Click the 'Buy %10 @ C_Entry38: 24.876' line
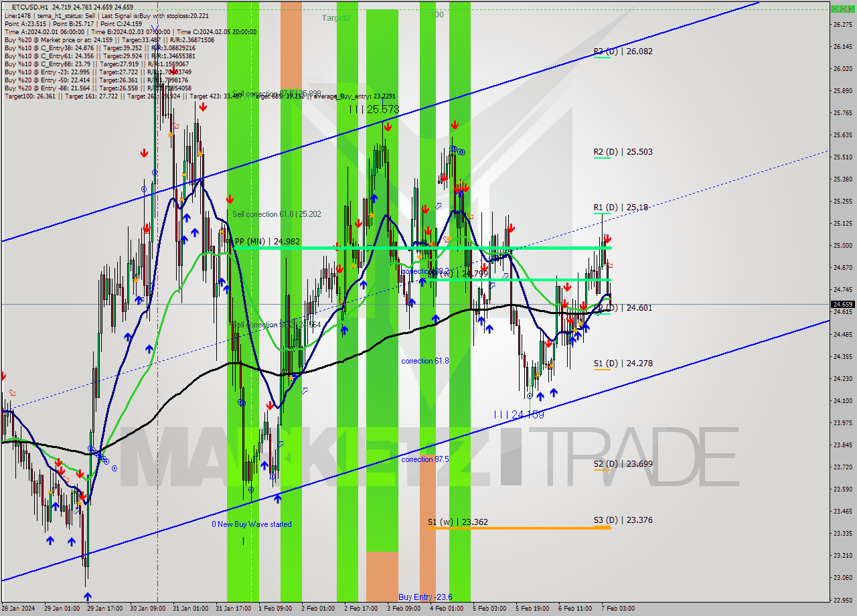 pyautogui.click(x=100, y=48)
